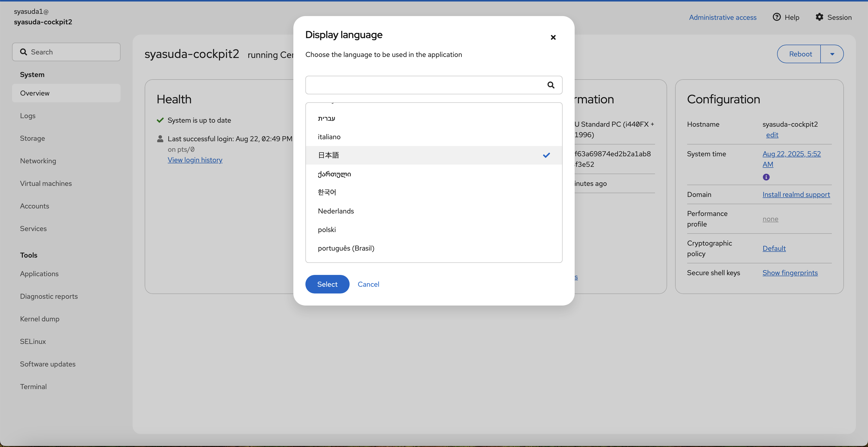
Task: Click the sidebar search magnifier icon
Action: tap(24, 52)
